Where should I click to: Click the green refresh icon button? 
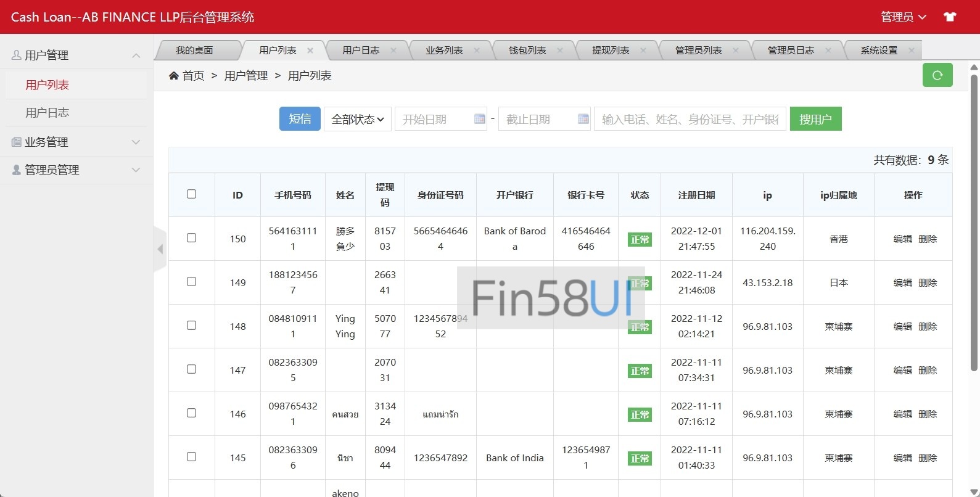(x=937, y=75)
